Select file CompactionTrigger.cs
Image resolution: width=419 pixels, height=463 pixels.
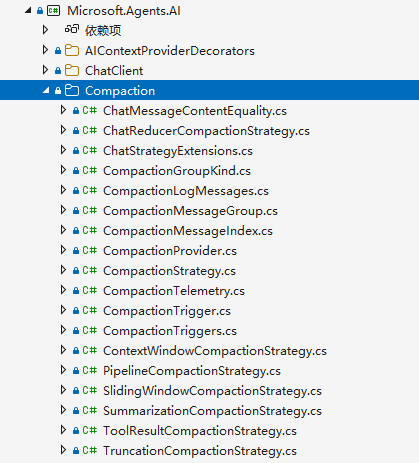click(167, 311)
